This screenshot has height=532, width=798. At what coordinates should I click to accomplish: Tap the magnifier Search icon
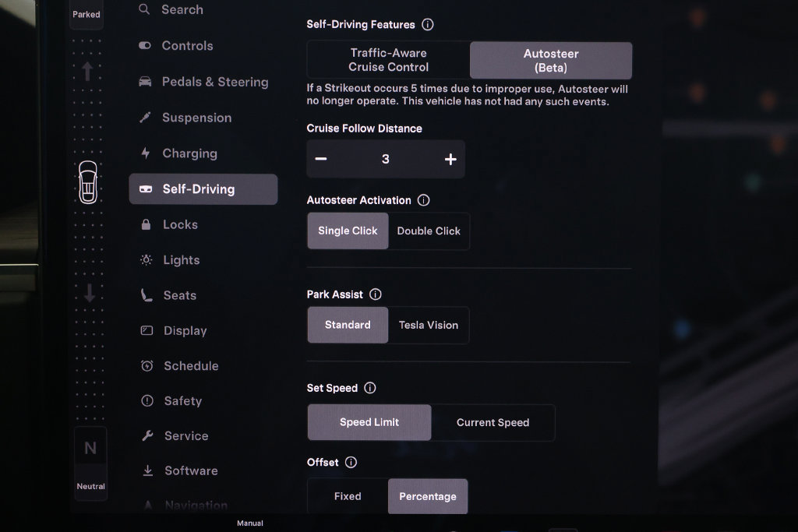click(144, 9)
